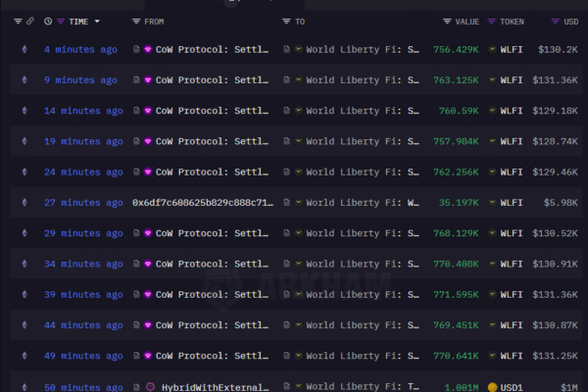The height and width of the screenshot is (392, 588).
Task: Open sender address 0x6df7c608625b829c888c71
Action: click(203, 203)
